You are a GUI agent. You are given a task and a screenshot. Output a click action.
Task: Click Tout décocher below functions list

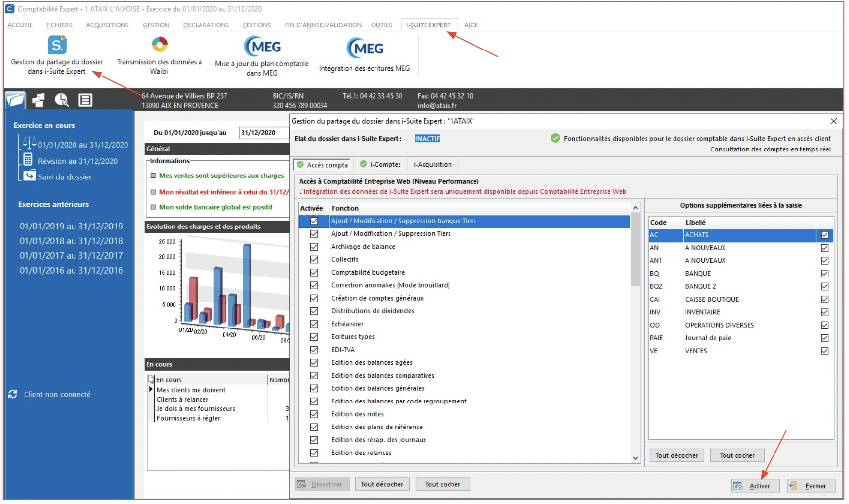pos(382,484)
